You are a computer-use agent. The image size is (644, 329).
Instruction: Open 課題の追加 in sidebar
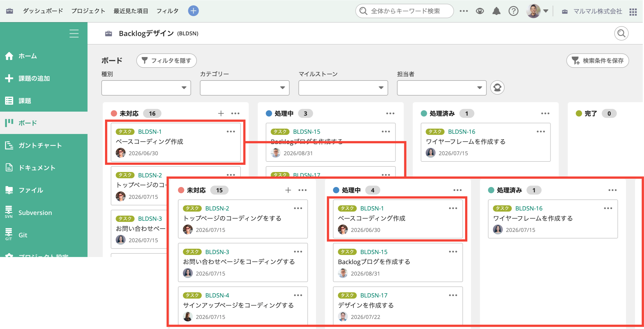(44, 78)
